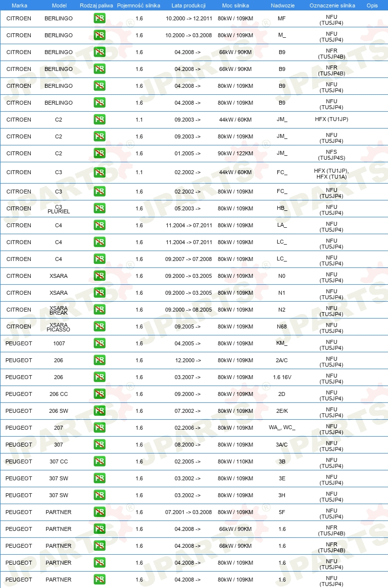The height and width of the screenshot is (588, 388).
Task: Click the engine code HFX (TU1JP), HFX (TU1A)
Action: coord(331,174)
